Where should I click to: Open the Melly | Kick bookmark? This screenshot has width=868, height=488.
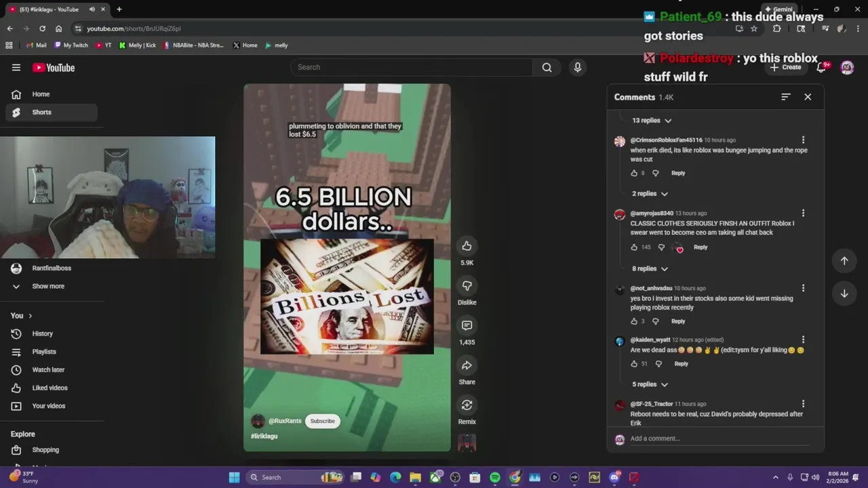tap(137, 45)
